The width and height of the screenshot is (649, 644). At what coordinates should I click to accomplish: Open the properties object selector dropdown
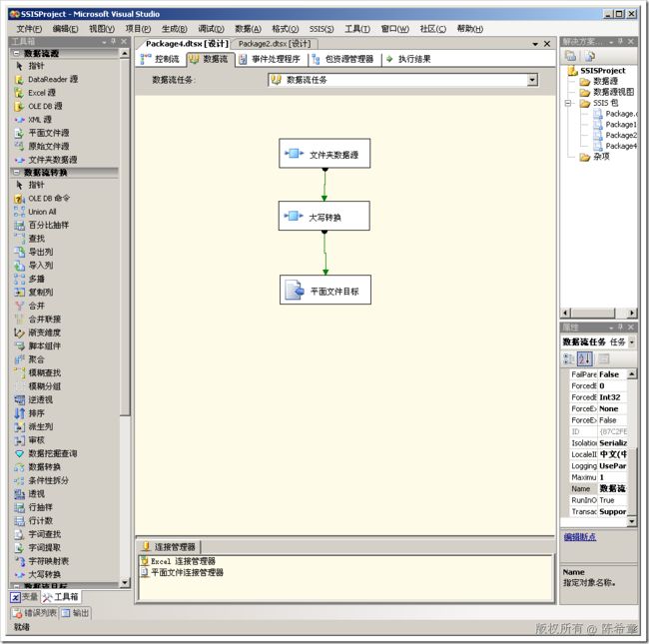coord(632,341)
